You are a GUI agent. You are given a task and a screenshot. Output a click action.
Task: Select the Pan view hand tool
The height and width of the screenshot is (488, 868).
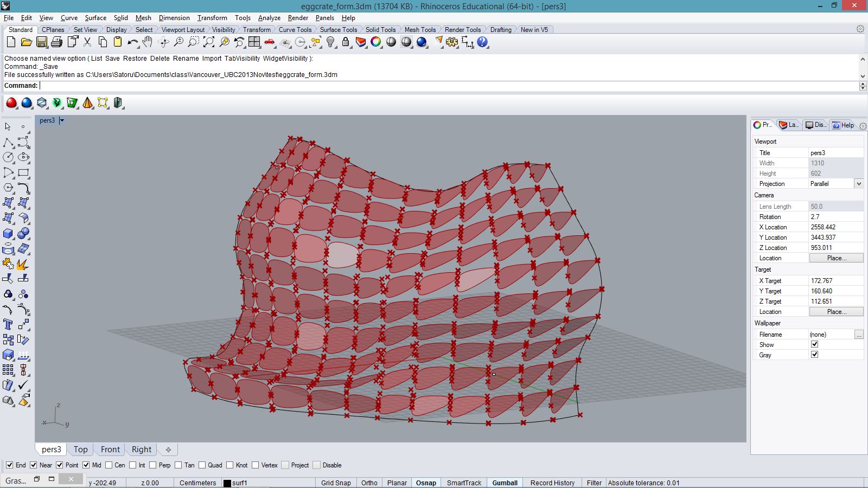[x=148, y=42]
